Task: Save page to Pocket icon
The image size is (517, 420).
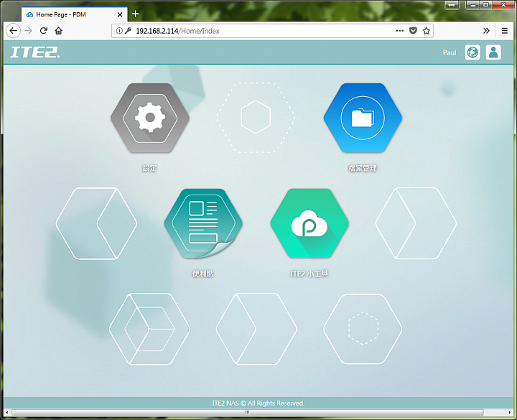Action: [413, 31]
